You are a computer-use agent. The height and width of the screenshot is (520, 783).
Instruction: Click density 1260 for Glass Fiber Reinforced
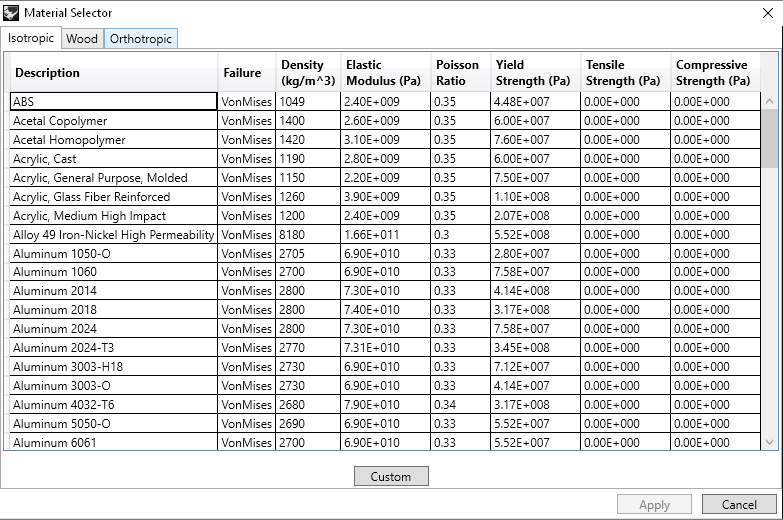(308, 196)
